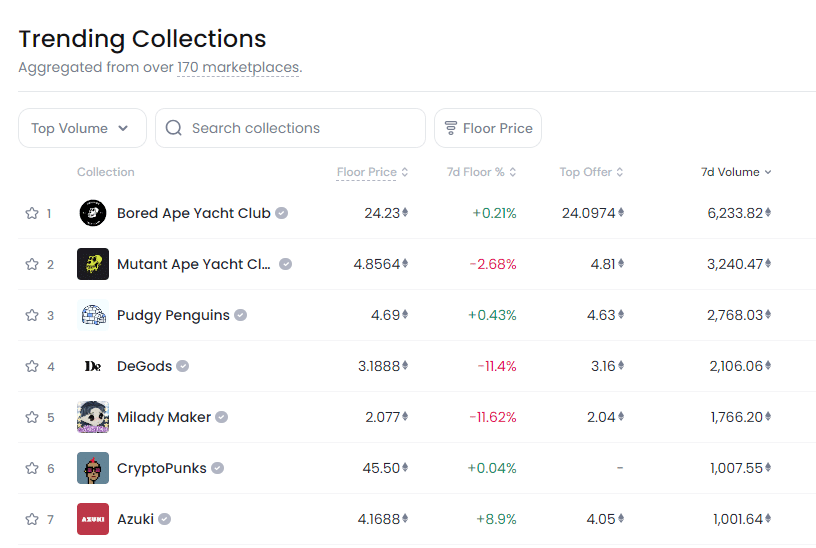The height and width of the screenshot is (548, 816).
Task: Click the DeGods logo icon
Action: pyautogui.click(x=93, y=366)
